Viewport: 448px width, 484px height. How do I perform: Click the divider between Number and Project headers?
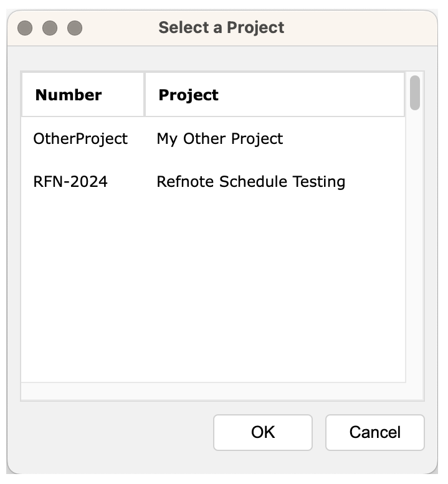click(145, 95)
